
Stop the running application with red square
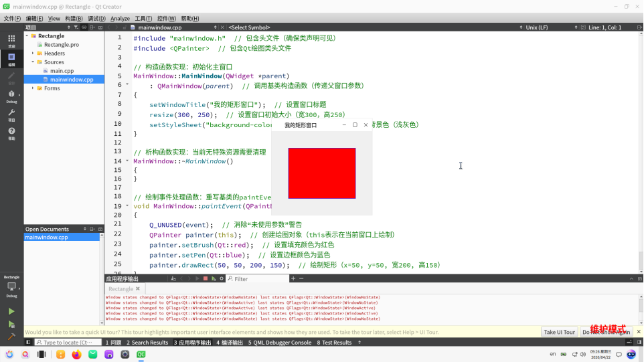pos(206,278)
